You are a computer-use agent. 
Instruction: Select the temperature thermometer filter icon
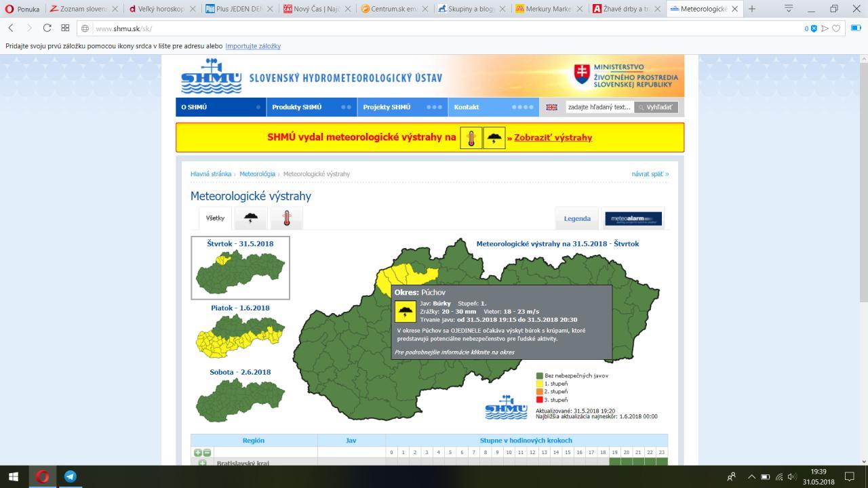286,218
